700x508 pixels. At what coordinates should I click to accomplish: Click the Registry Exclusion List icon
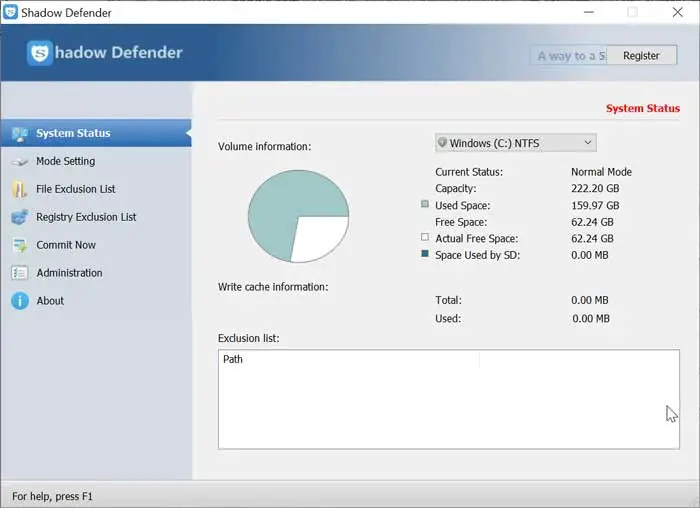click(x=19, y=217)
